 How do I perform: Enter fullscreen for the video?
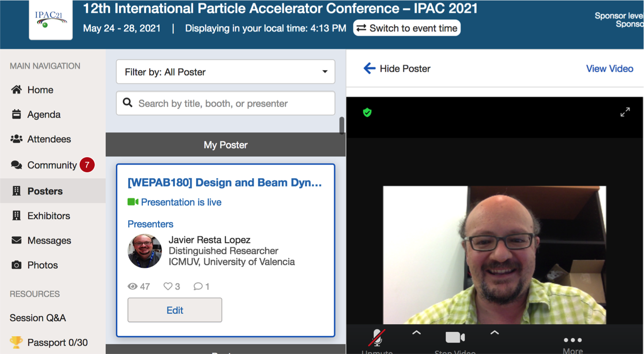click(625, 112)
